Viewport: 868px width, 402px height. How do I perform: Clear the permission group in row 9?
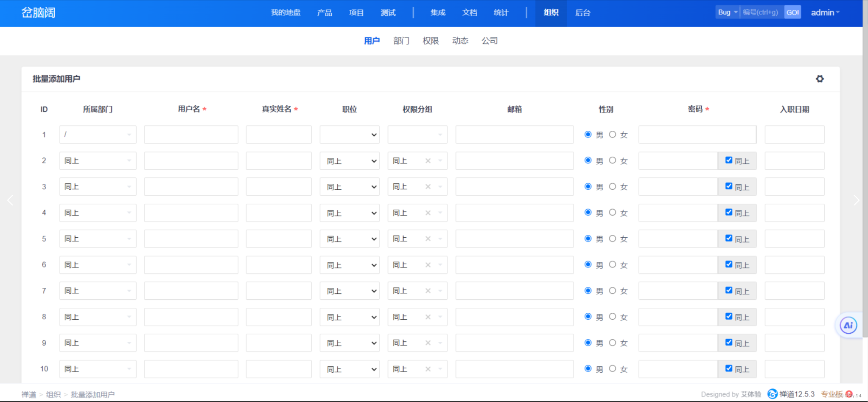[428, 343]
